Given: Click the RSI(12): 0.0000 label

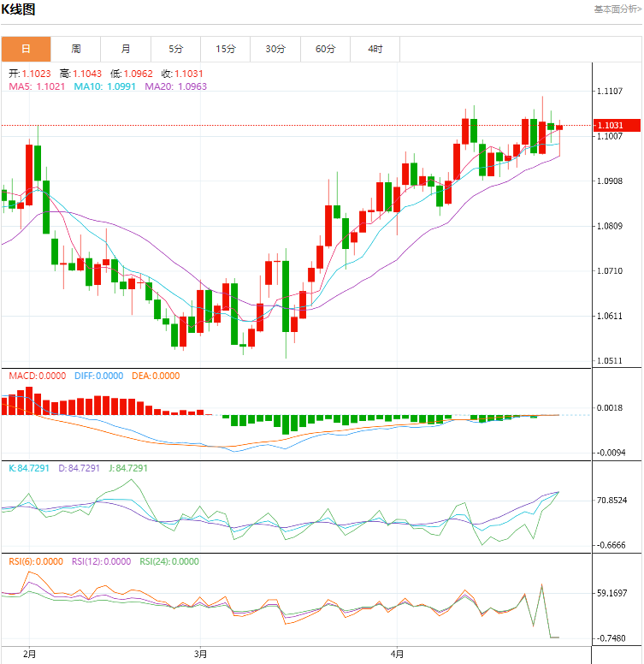Looking at the screenshot, I should tap(101, 561).
